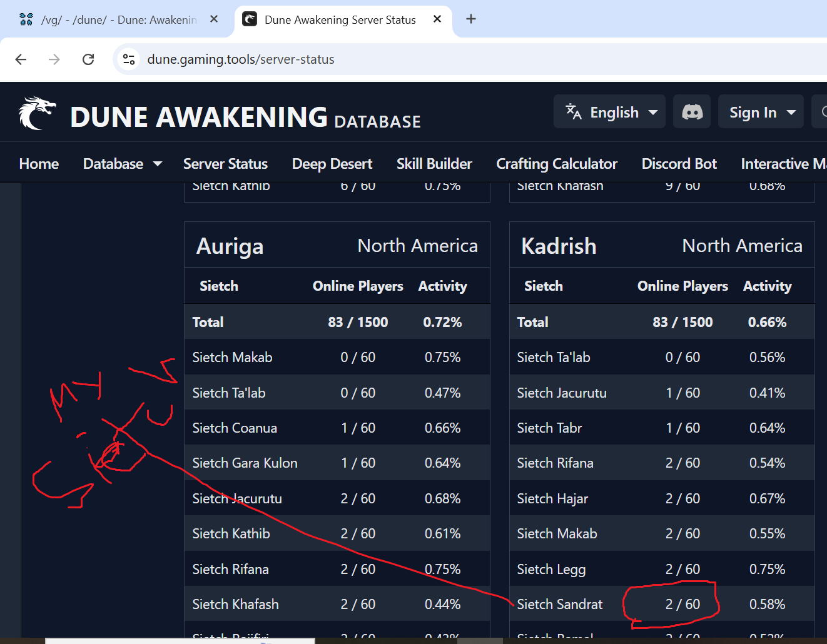Select Sietch Gara Kulon row
Image resolution: width=827 pixels, height=644 pixels.
coord(337,463)
